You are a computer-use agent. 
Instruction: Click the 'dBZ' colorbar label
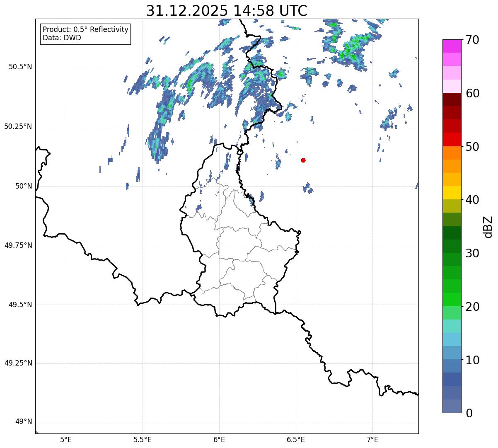(488, 227)
